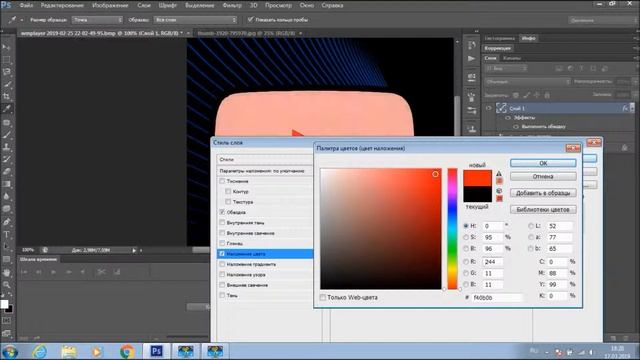Screen dimensions: 640x360
Task: Click the vertical hue spectrum slider
Action: click(452, 229)
